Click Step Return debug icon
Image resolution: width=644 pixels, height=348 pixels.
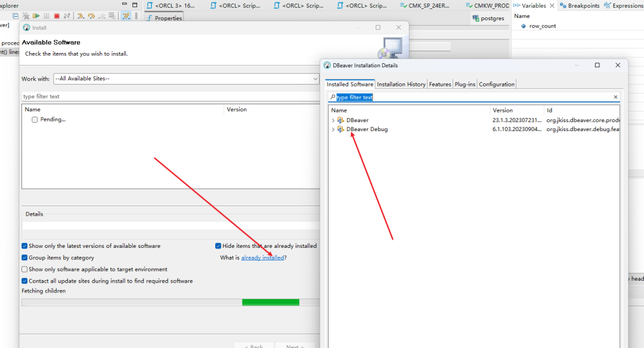point(101,16)
